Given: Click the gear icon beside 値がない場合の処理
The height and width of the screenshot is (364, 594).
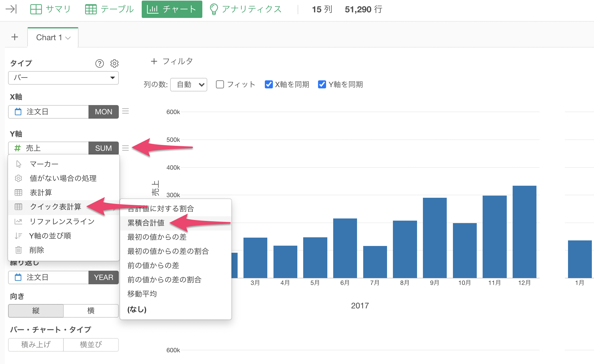Looking at the screenshot, I should click(19, 178).
